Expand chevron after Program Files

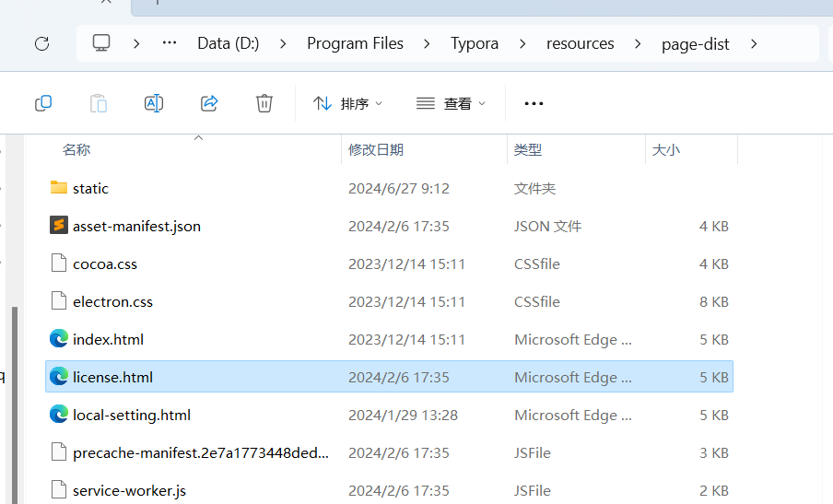click(427, 43)
